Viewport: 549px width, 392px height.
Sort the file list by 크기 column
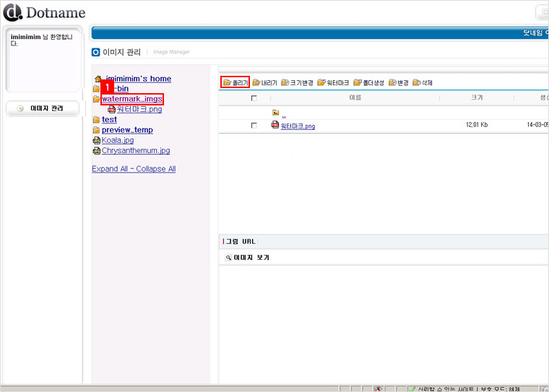point(476,98)
